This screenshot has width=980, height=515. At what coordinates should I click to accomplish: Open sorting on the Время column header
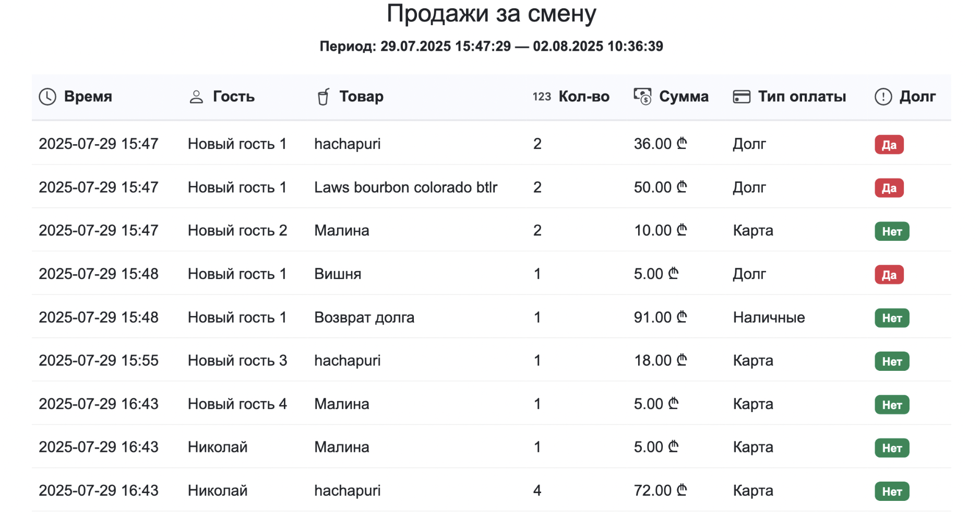pos(88,96)
